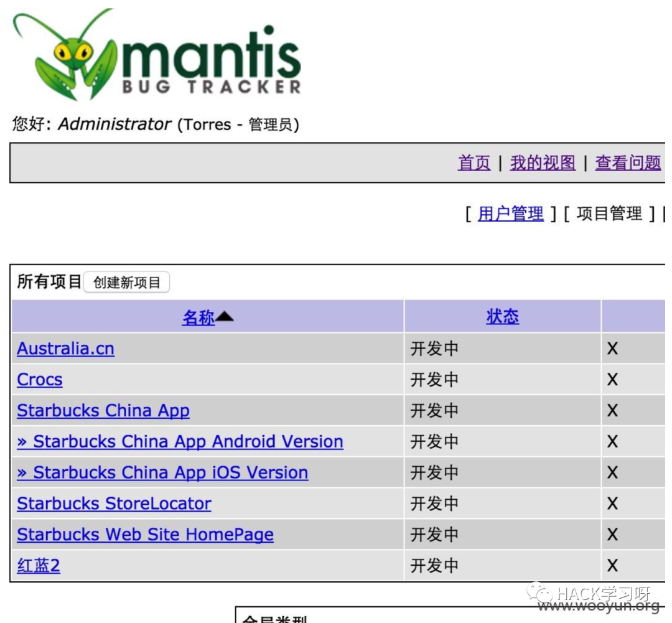Open the Australia.cn project
Viewport: 672px width, 623px height.
[65, 349]
